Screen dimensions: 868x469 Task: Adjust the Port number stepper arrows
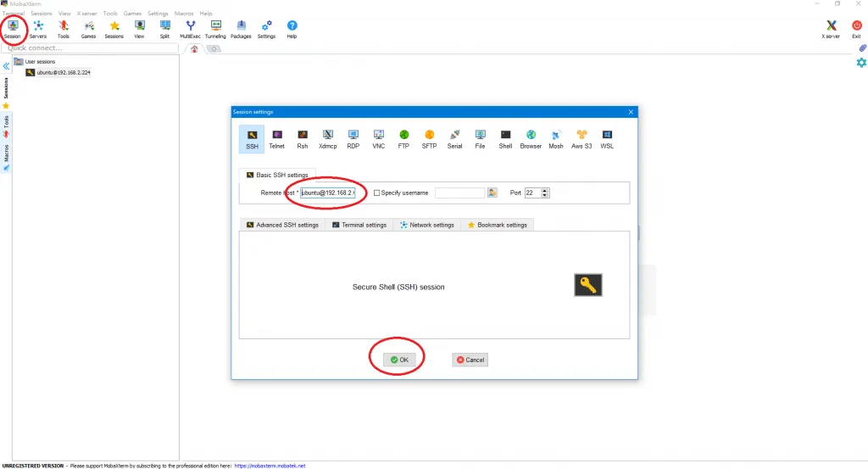pyautogui.click(x=545, y=193)
